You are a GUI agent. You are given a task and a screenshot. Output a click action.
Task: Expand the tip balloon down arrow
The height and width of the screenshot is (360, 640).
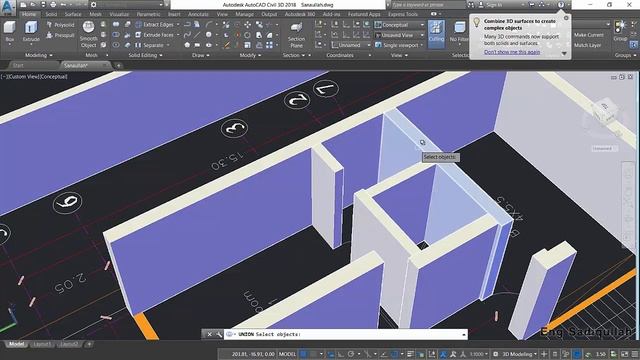(564, 53)
